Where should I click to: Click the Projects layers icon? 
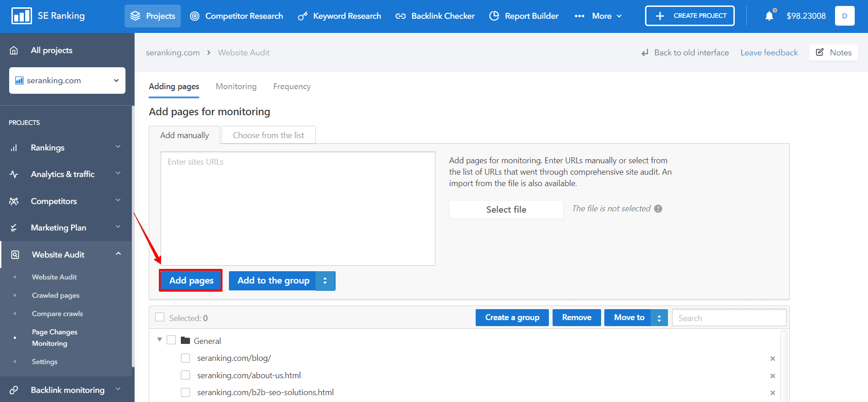pos(136,16)
